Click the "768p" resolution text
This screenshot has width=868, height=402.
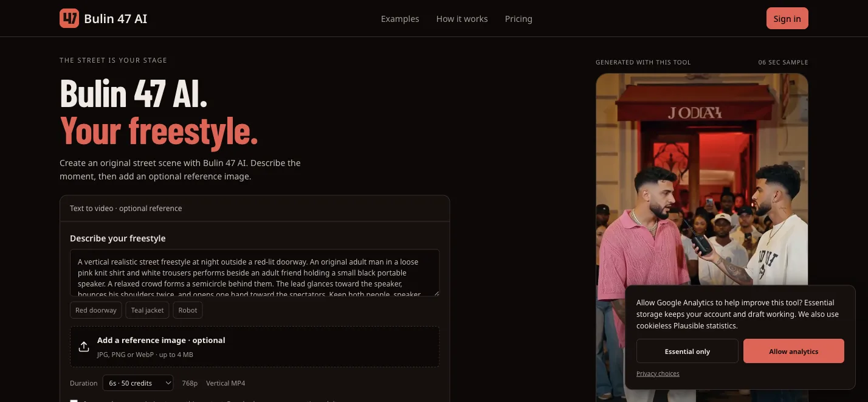click(190, 383)
